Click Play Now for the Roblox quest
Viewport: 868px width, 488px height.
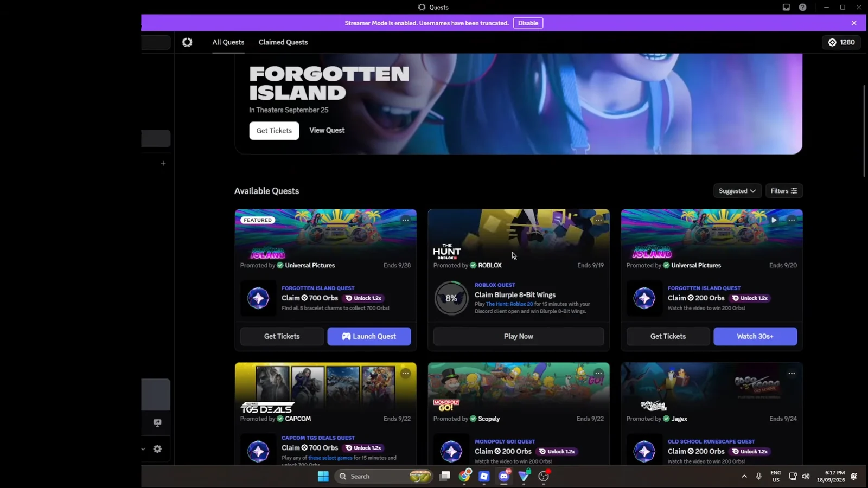pyautogui.click(x=519, y=336)
